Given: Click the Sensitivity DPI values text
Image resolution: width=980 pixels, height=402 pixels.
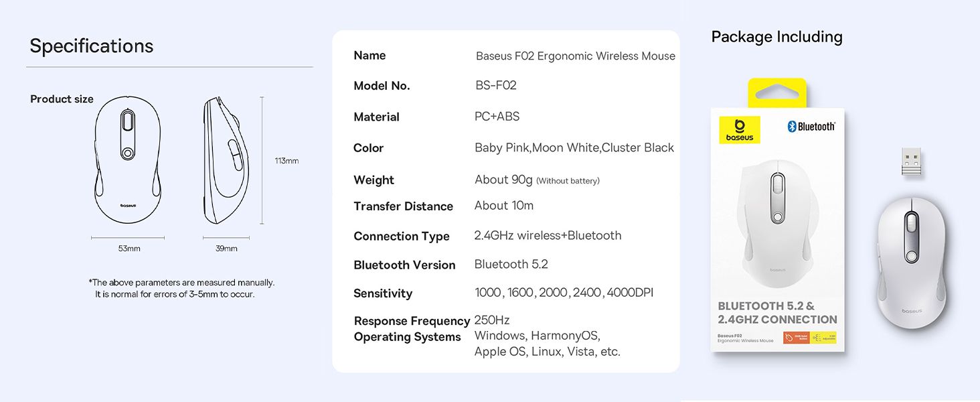Looking at the screenshot, I should coord(564,293).
